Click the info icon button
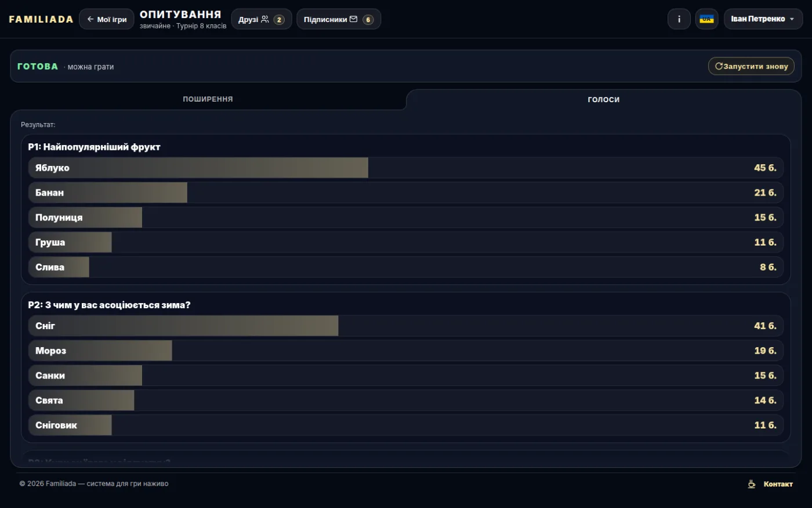This screenshot has width=812, height=508. click(679, 19)
